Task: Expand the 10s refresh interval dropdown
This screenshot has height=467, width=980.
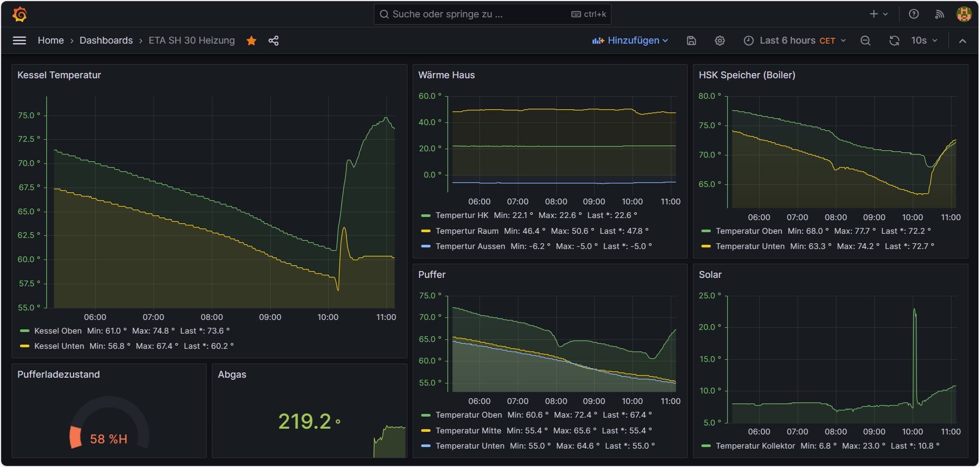Action: click(x=924, y=40)
